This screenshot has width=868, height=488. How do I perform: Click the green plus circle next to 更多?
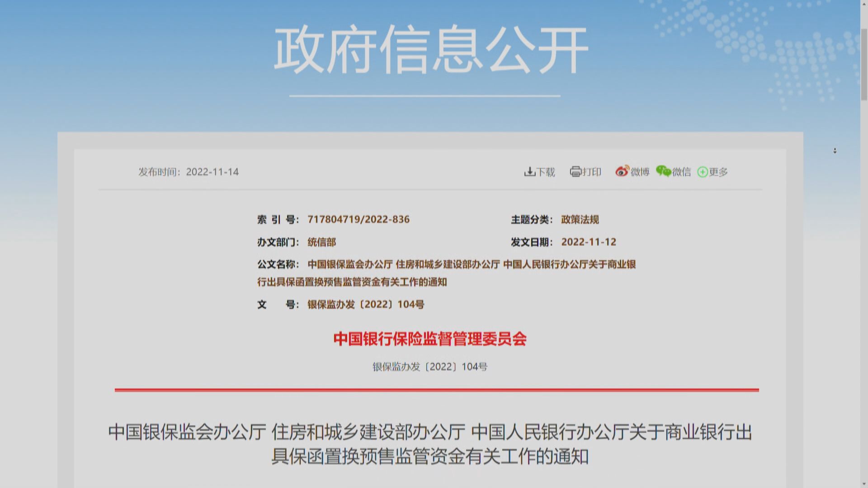[x=702, y=172]
